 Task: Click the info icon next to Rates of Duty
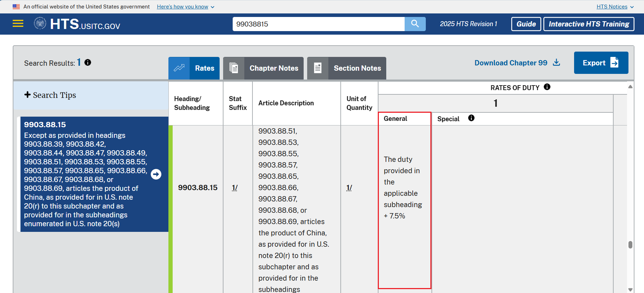[x=547, y=87]
